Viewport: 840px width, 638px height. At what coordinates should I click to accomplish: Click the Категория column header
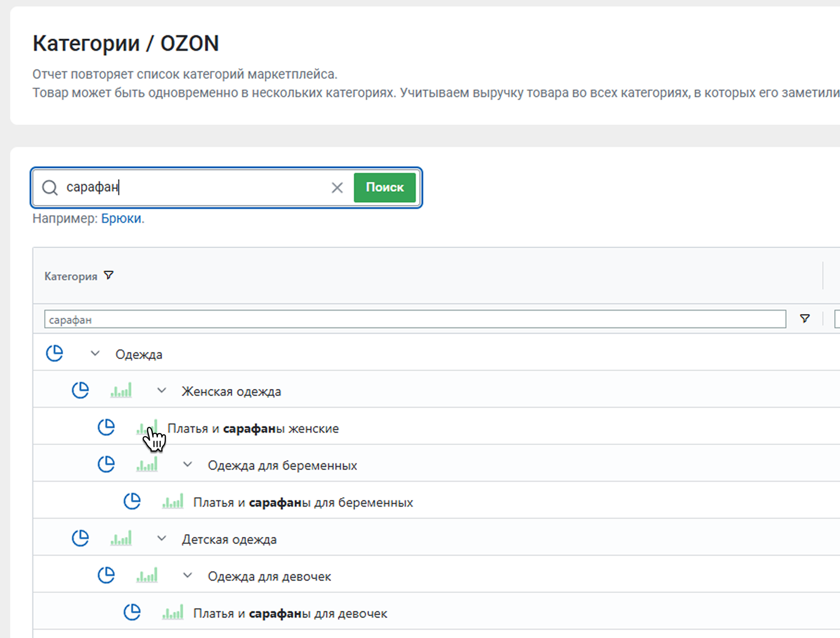pyautogui.click(x=71, y=276)
